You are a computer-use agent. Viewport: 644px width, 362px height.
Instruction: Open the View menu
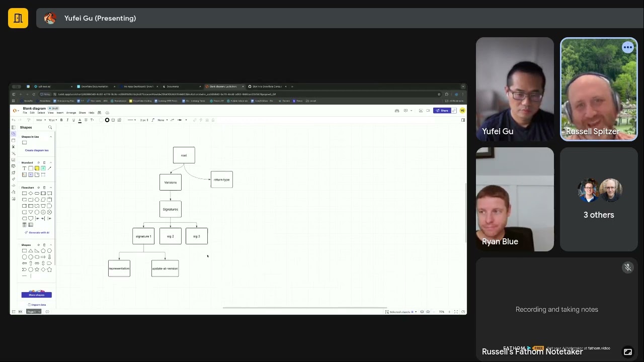click(x=51, y=113)
